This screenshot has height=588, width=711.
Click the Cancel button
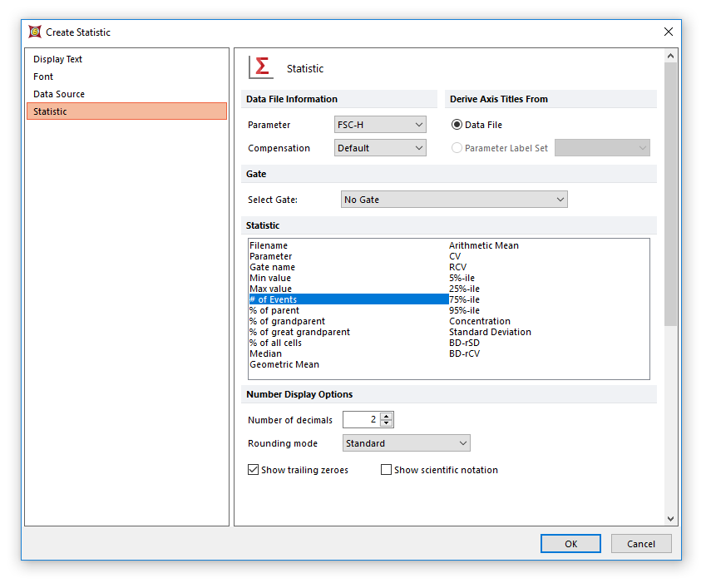640,544
